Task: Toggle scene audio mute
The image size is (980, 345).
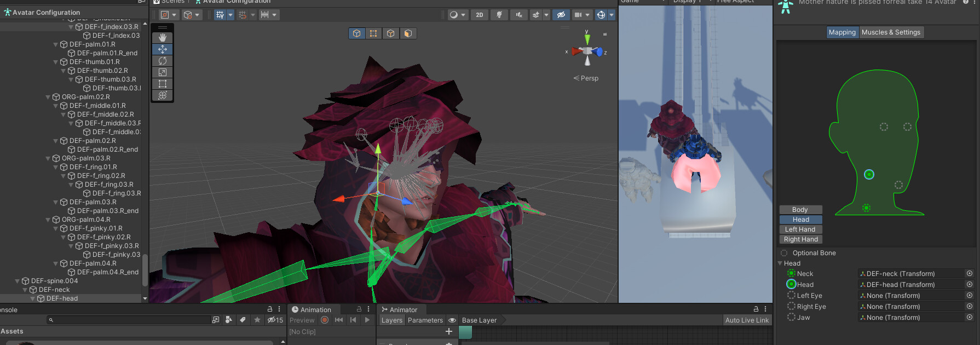Action: point(519,15)
